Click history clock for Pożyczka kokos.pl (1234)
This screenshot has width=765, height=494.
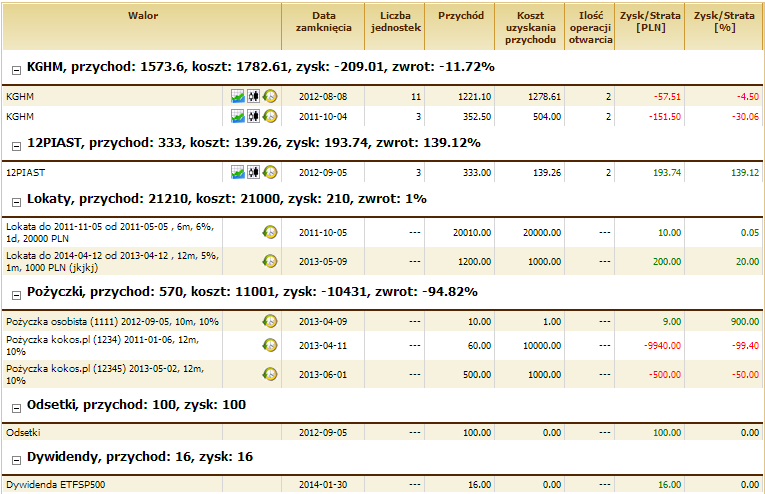270,345
